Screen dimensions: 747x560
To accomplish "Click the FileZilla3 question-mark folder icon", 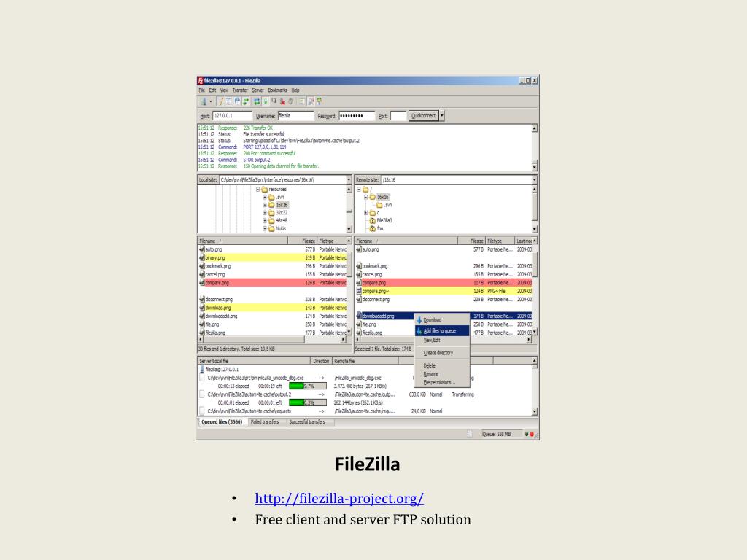I will 373,220.
